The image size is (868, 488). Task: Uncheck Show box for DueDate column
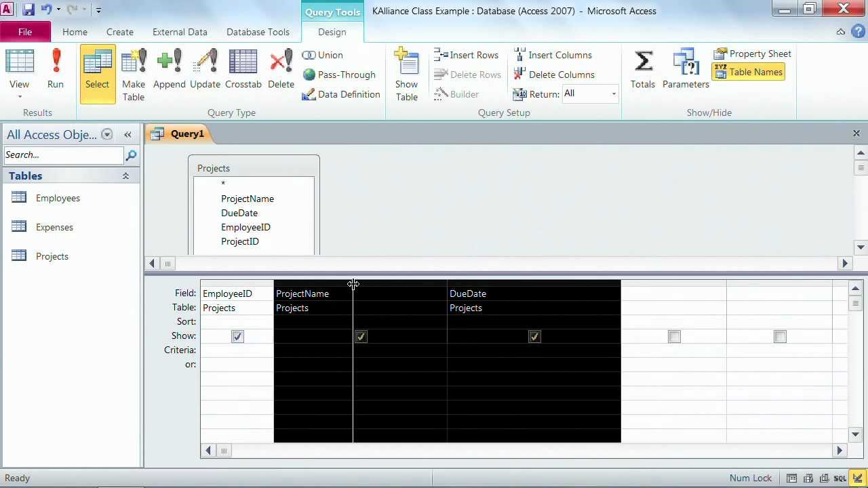(534, 336)
